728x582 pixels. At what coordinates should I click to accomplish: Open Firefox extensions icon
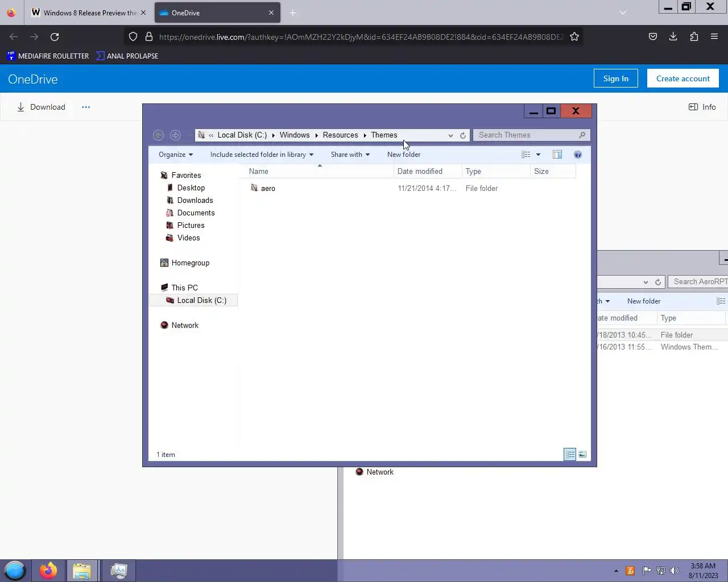[x=693, y=36]
